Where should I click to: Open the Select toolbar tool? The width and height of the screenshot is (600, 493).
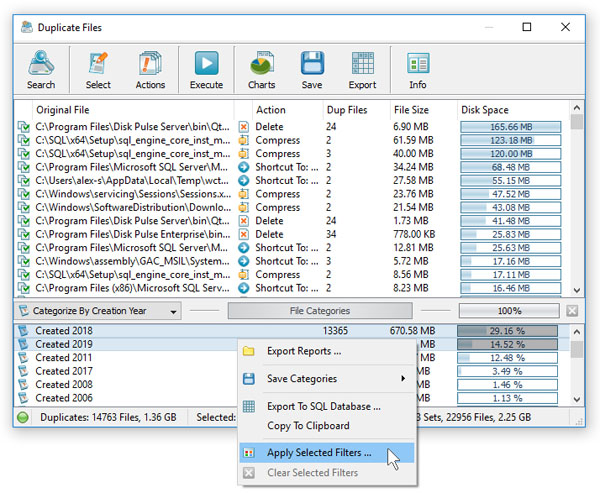click(x=98, y=70)
